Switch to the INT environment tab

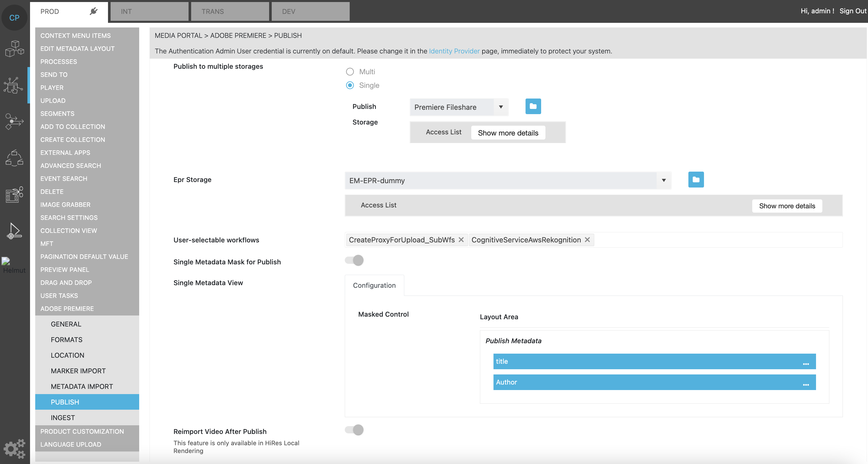149,12
